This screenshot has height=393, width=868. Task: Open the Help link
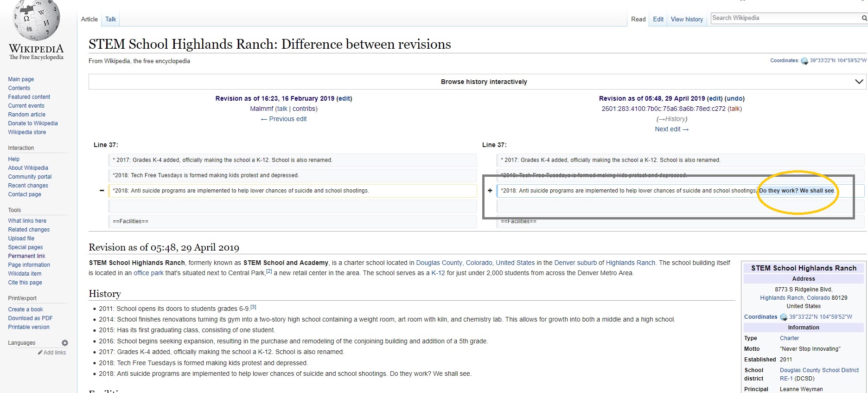click(14, 159)
